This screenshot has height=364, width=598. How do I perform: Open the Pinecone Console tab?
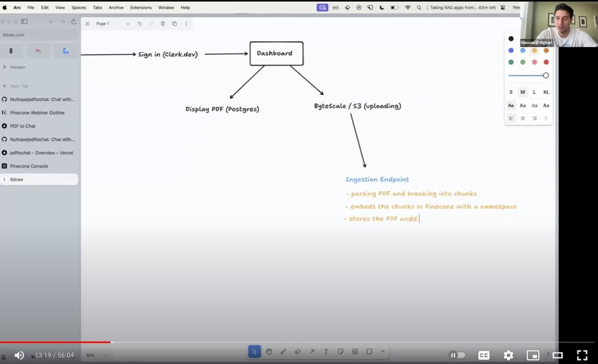[x=29, y=166]
